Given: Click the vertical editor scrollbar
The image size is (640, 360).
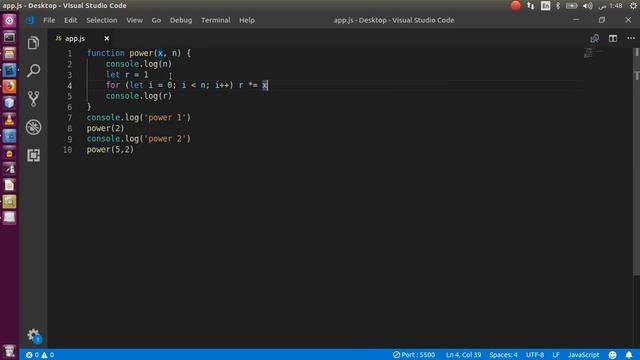Looking at the screenshot, I should [637, 163].
